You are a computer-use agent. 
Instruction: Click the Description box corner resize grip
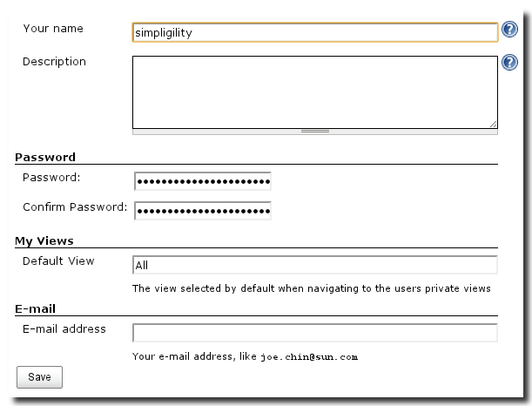tap(493, 125)
